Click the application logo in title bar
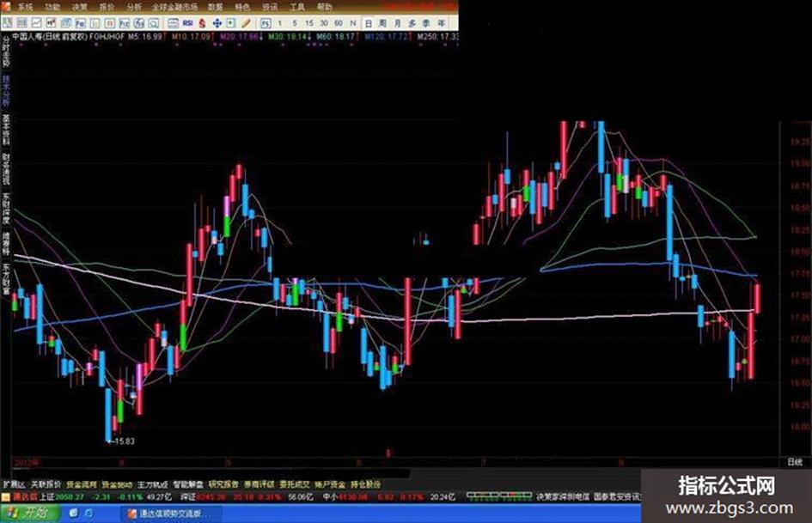This screenshot has width=812, height=523. (x=5, y=7)
